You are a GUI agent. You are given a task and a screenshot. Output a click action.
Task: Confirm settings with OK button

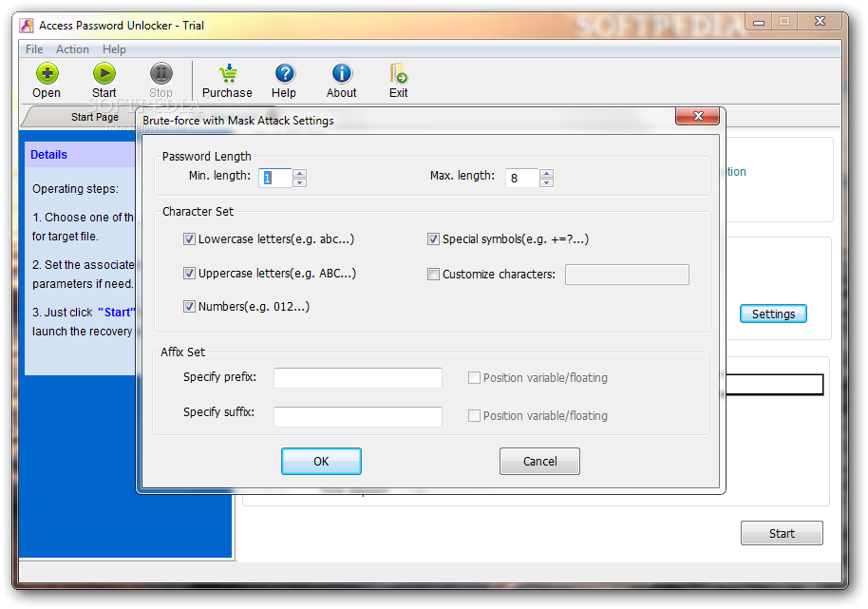(x=321, y=461)
